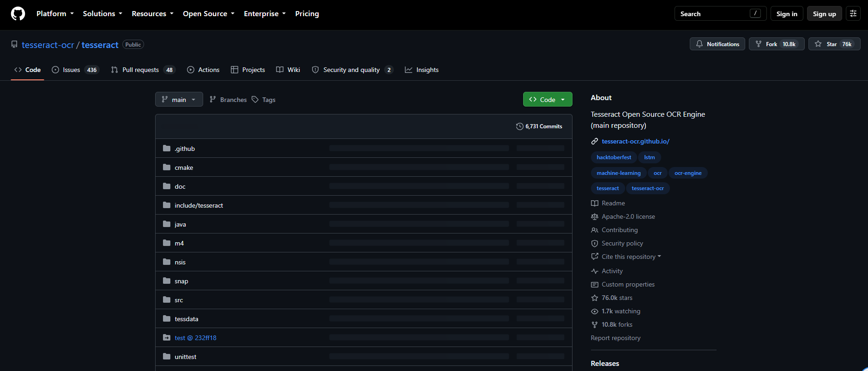
Task: Click the Sign up button
Action: [825, 14]
